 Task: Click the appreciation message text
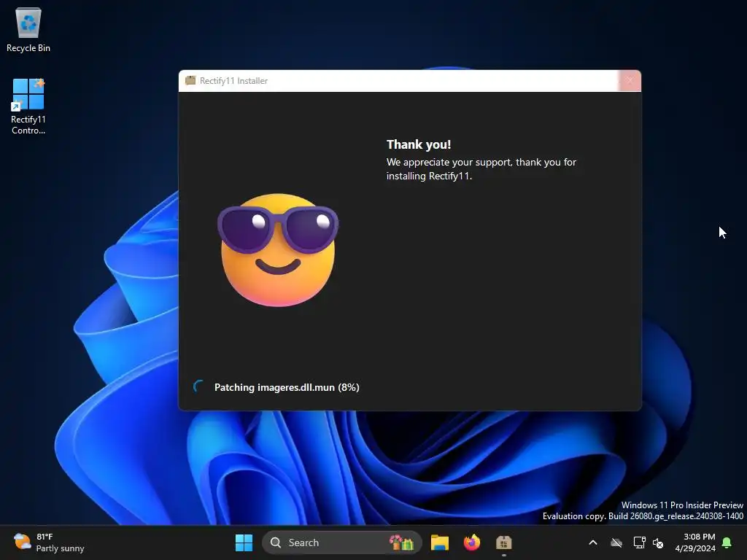(481, 169)
